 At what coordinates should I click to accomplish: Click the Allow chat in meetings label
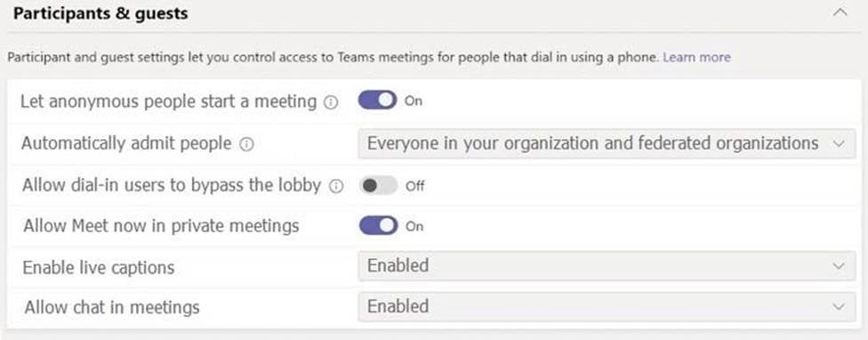[x=112, y=307]
